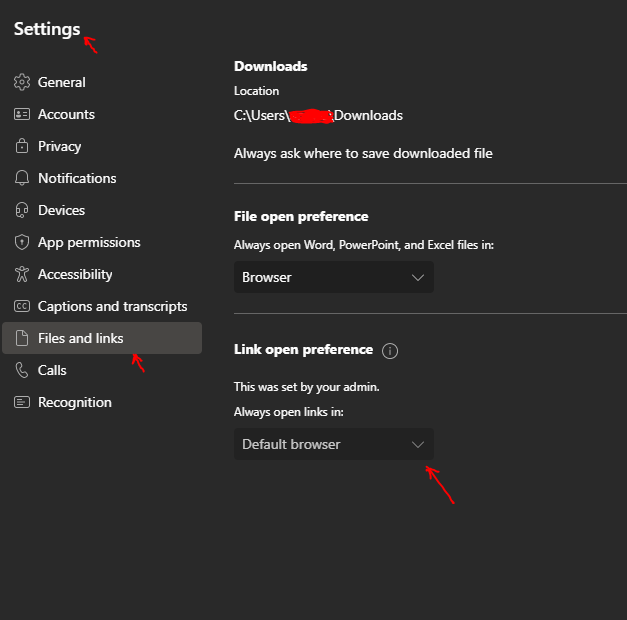The image size is (627, 620).
Task: Click the info icon beside Link open preference
Action: tap(390, 351)
